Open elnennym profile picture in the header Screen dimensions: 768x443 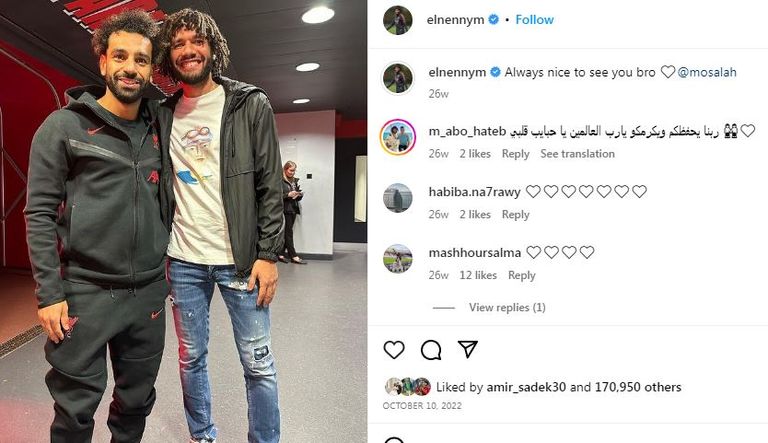click(398, 20)
